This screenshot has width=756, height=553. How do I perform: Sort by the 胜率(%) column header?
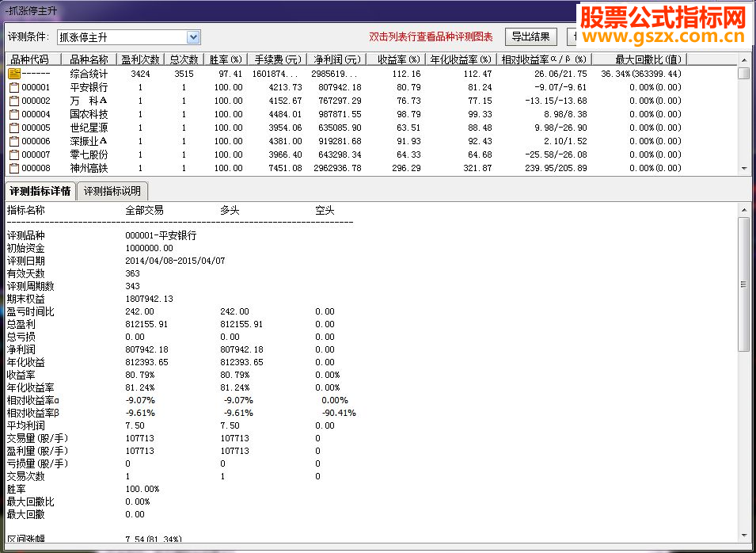pyautogui.click(x=226, y=59)
